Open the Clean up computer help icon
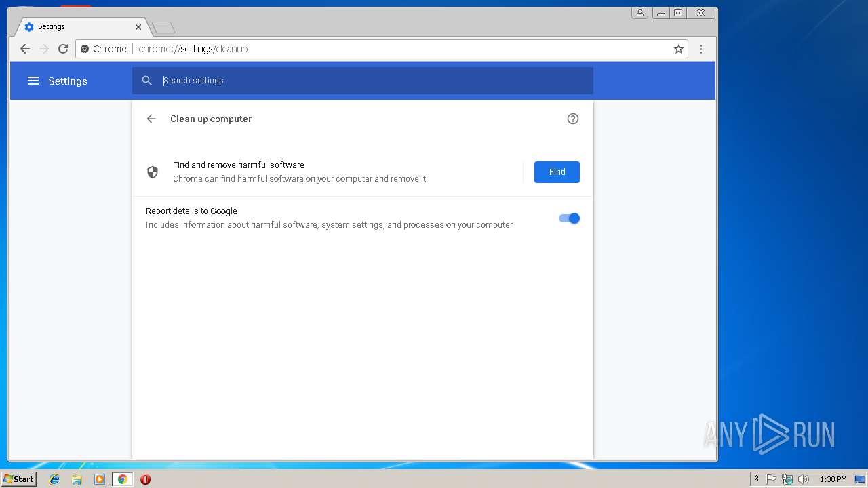The image size is (868, 488). click(573, 119)
